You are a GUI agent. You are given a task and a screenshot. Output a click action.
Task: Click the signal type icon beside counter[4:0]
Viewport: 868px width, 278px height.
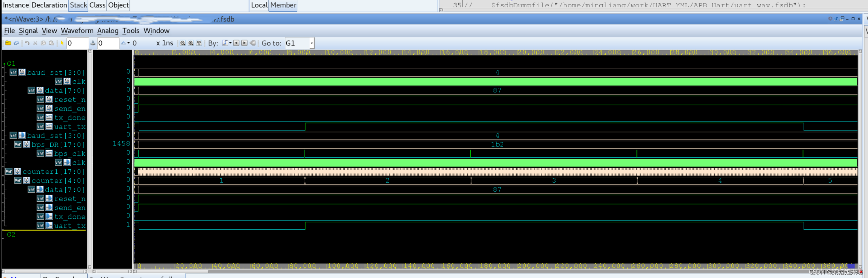coord(27,180)
